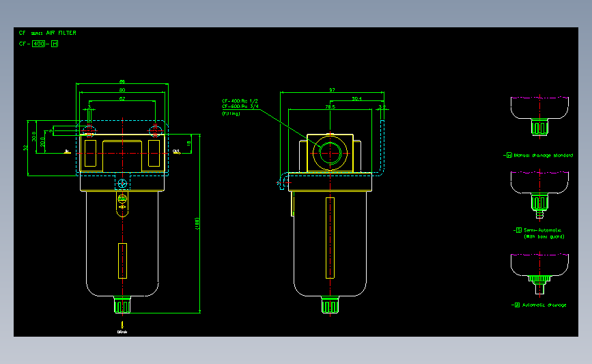Image resolution: width=592 pixels, height=364 pixels.
Task: Select the '78.5' dimension
Action: 330,107
